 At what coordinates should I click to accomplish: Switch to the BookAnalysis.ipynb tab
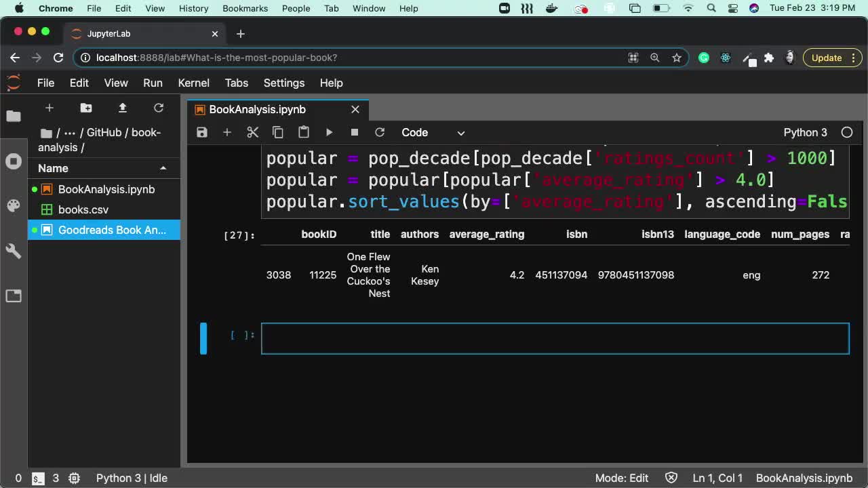(258, 109)
